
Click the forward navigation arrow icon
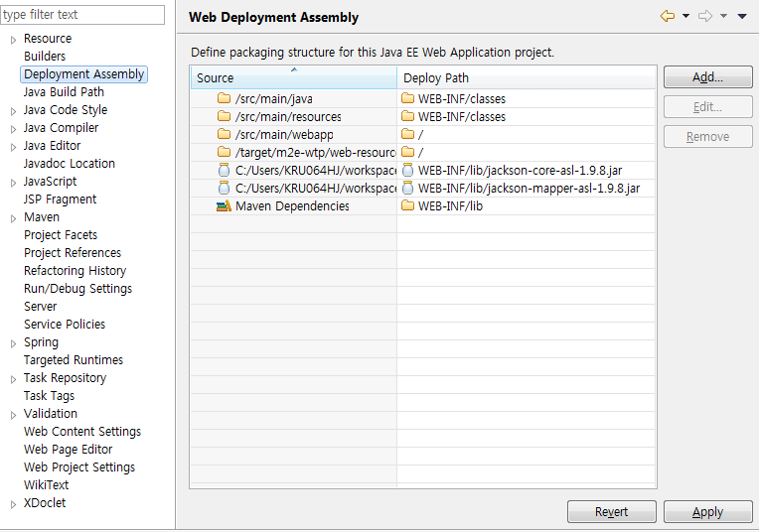[705, 16]
